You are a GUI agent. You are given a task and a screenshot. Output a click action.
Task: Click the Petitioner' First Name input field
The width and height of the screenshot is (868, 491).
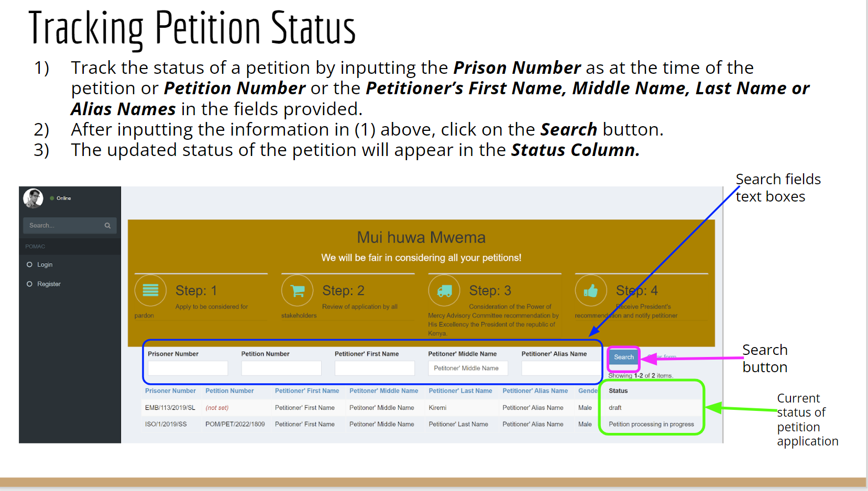375,368
